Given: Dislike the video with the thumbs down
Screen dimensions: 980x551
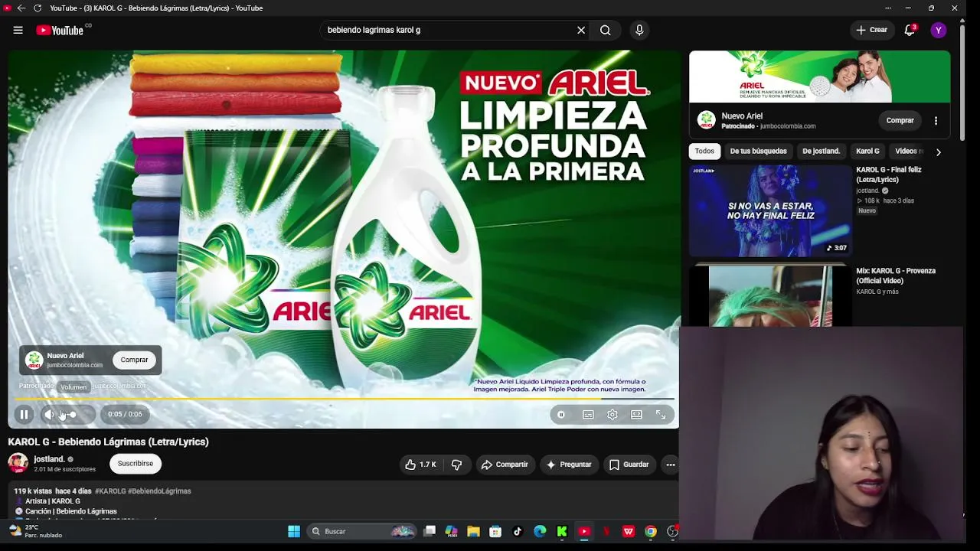Looking at the screenshot, I should point(456,465).
